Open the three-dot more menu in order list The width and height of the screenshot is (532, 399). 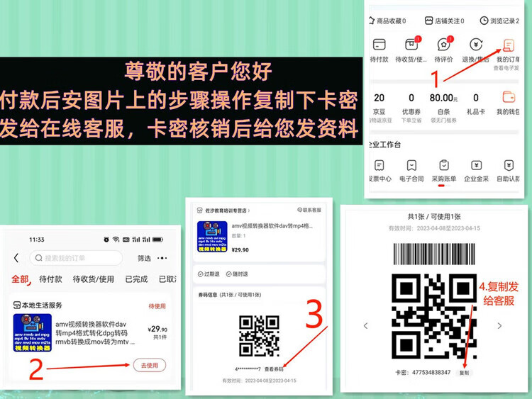coord(162,258)
